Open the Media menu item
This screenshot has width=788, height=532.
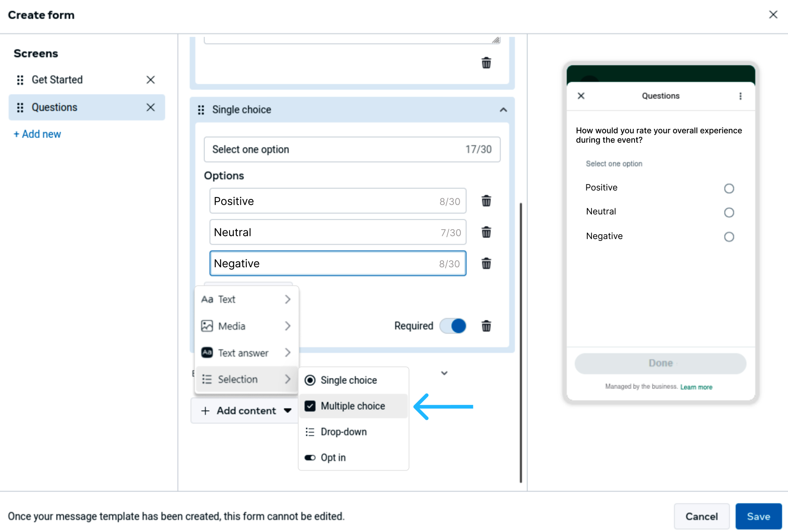point(247,326)
